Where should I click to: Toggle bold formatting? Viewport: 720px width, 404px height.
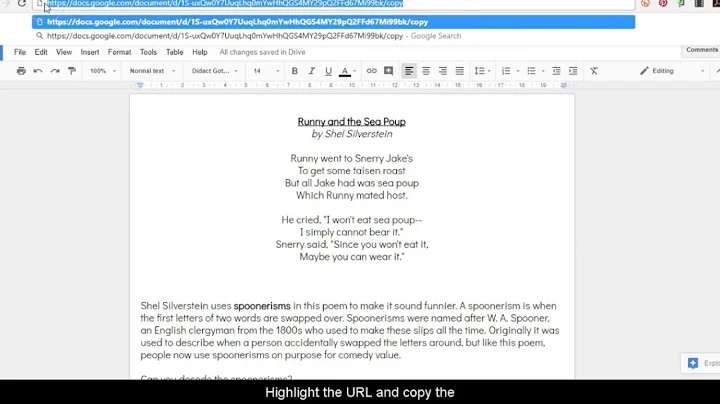(x=295, y=71)
